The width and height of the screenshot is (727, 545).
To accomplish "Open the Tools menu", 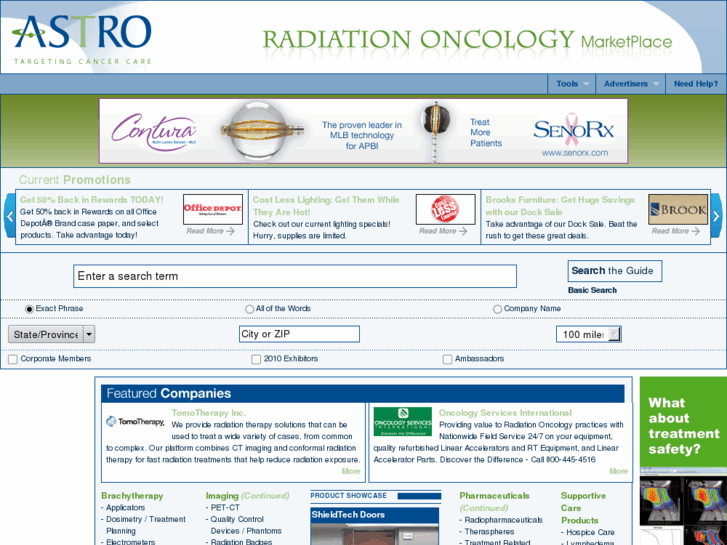I will coord(572,84).
